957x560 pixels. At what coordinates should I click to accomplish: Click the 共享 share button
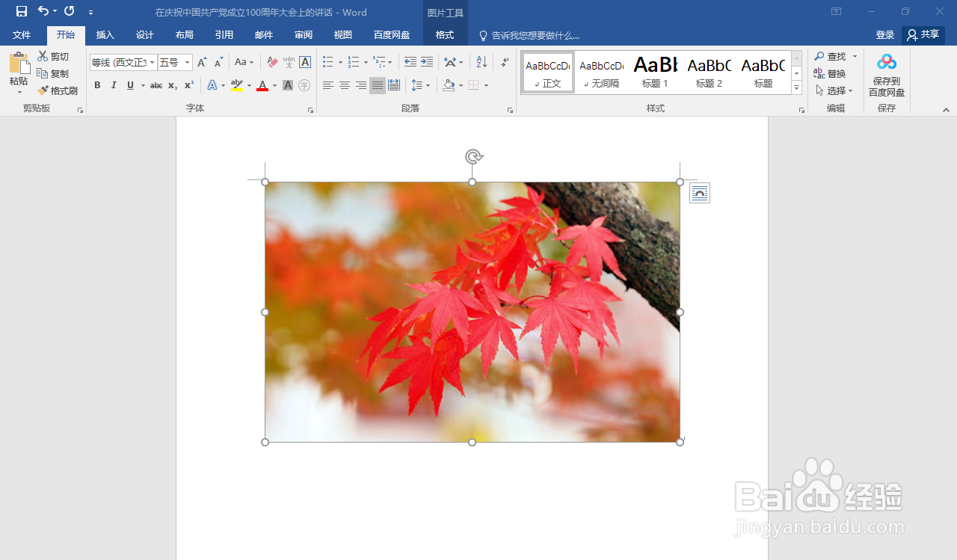[x=923, y=35]
